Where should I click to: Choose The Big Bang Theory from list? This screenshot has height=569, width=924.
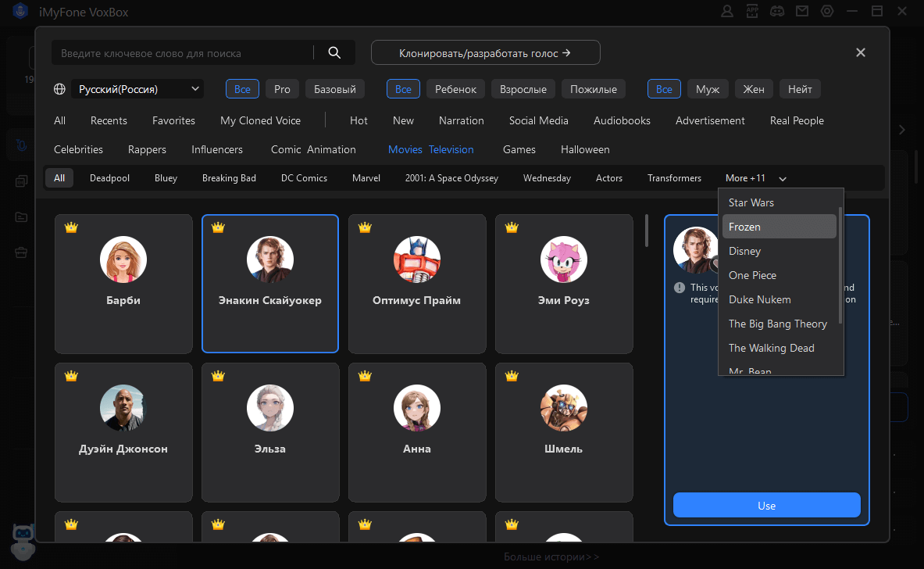pyautogui.click(x=779, y=323)
